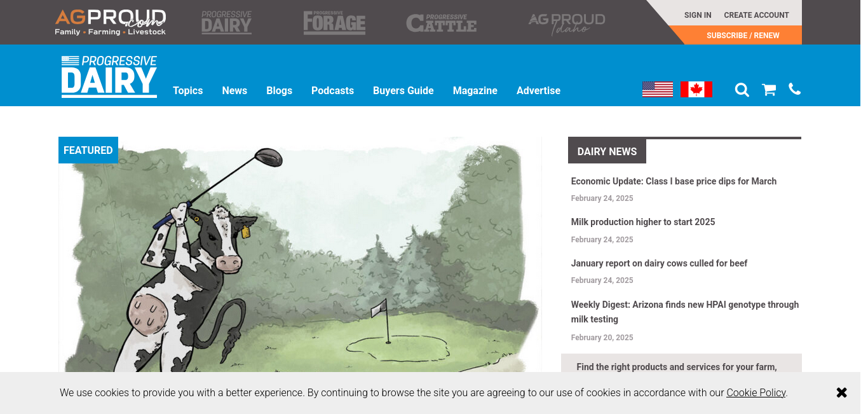Expand the Topics menu
Screen dimensions: 868x414
pos(188,90)
